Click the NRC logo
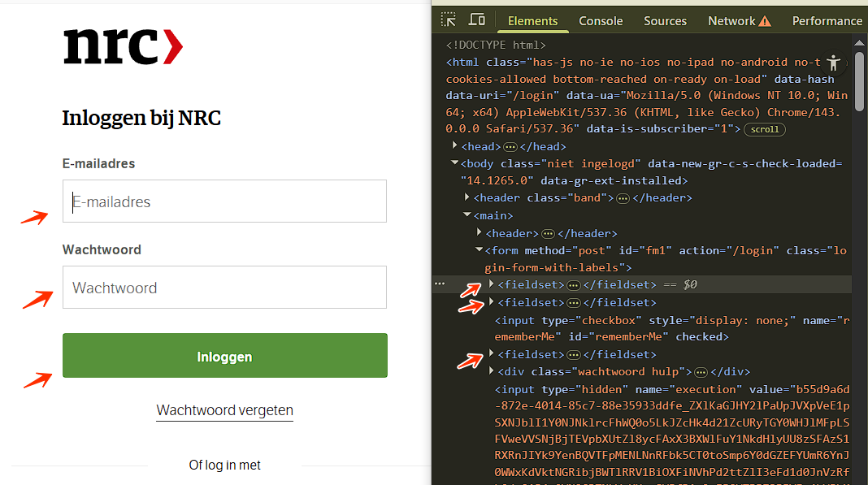This screenshot has width=868, height=485. click(123, 47)
